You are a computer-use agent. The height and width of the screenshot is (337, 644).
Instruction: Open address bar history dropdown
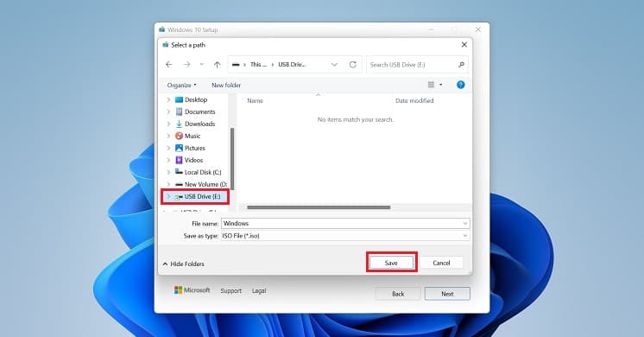334,65
